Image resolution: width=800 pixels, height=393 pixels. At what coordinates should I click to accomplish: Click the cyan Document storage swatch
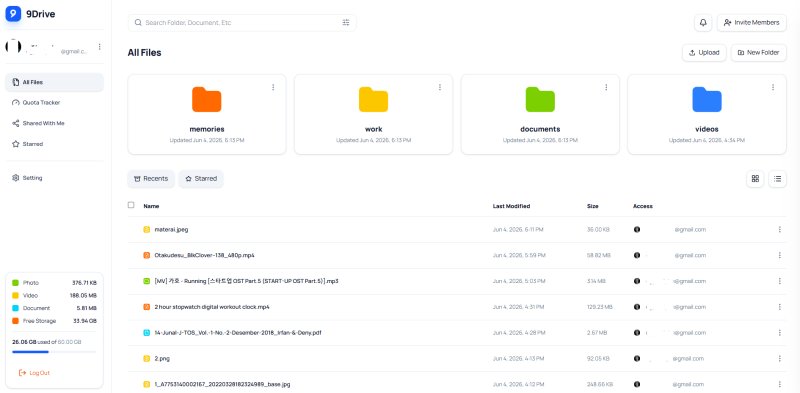click(15, 308)
